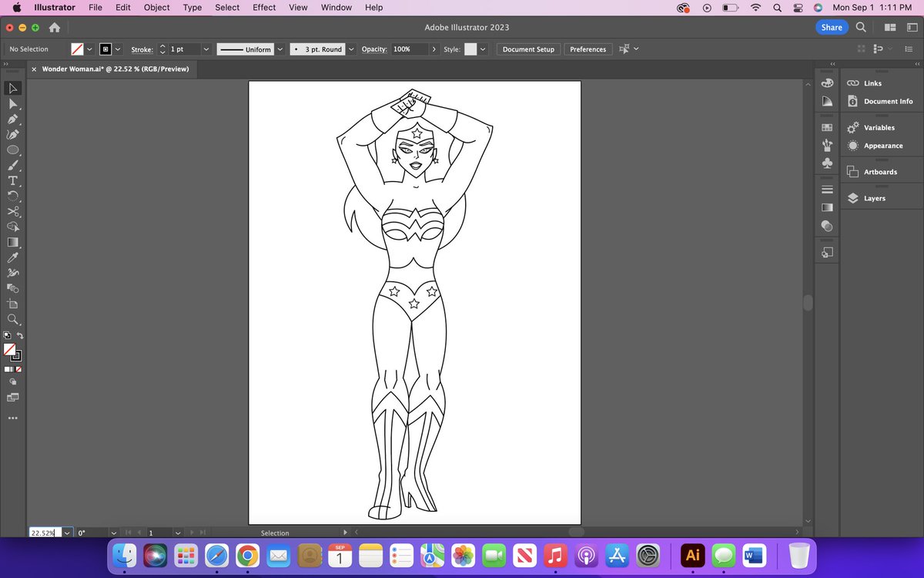
Task: Select the Eyedropper tool
Action: coord(13,257)
